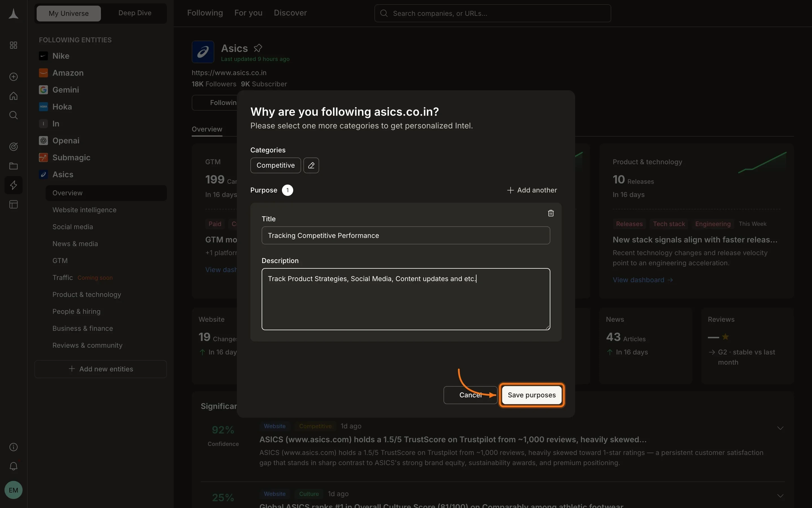Select the lightning bolt icon in left rail
Screen dimensions: 812x508
(x=14, y=185)
